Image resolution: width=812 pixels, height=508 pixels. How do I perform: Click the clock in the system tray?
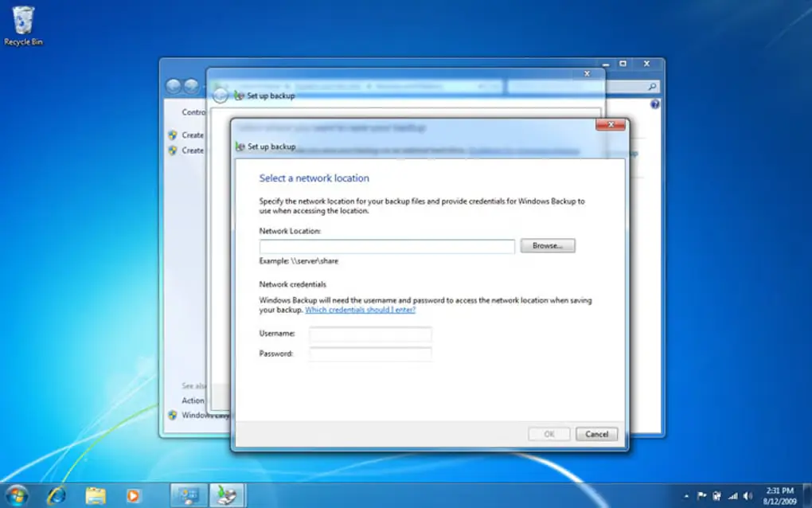[x=782, y=495]
